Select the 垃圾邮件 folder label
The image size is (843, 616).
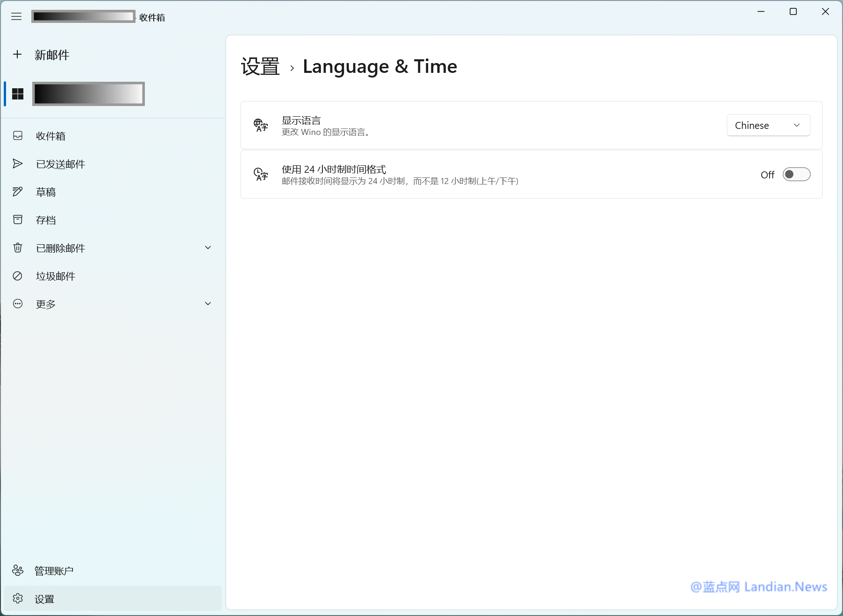pos(56,276)
